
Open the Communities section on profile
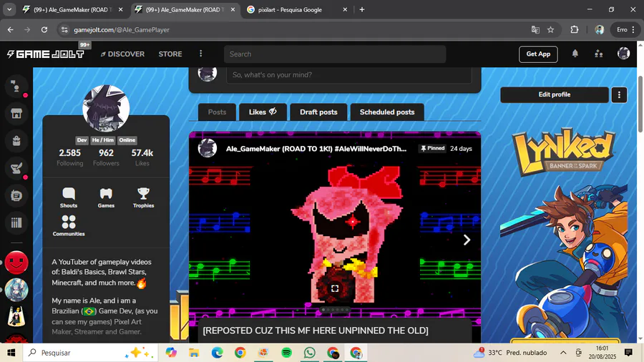(69, 226)
